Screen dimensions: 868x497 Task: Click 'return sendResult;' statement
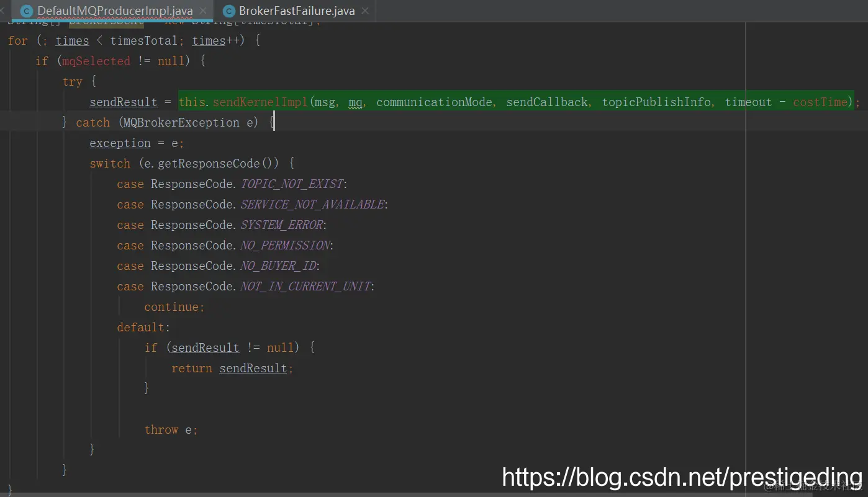232,368
